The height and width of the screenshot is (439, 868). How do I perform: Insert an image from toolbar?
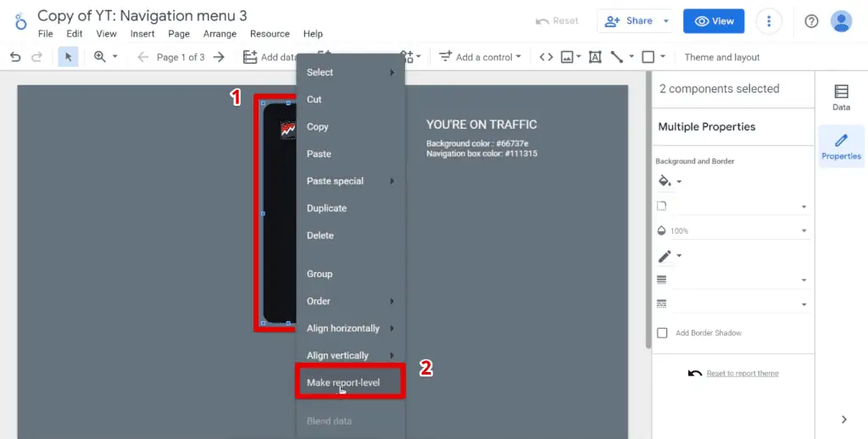coord(567,57)
